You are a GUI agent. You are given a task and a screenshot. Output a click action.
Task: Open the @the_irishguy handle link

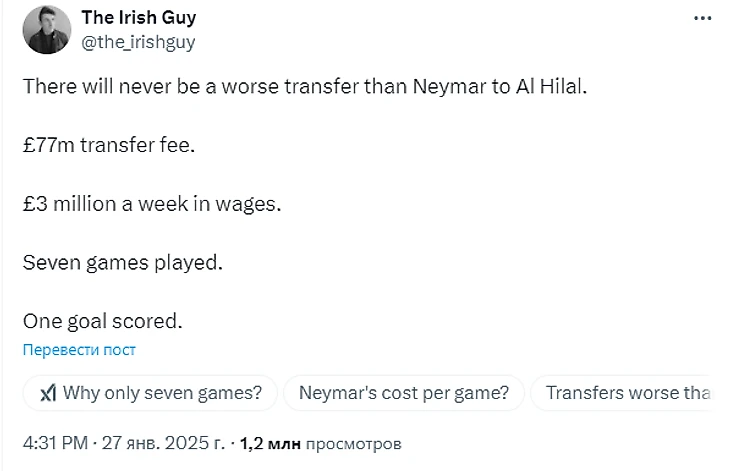137,41
